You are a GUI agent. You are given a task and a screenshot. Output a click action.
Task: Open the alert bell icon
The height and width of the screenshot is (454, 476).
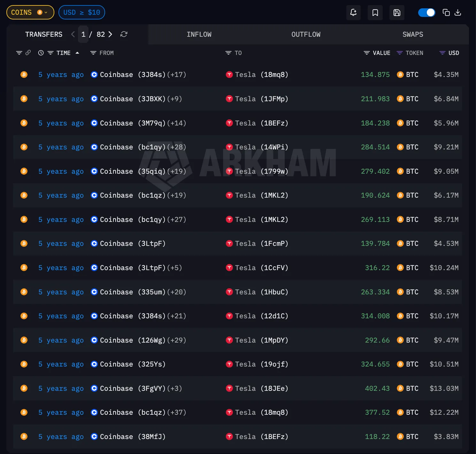point(353,12)
